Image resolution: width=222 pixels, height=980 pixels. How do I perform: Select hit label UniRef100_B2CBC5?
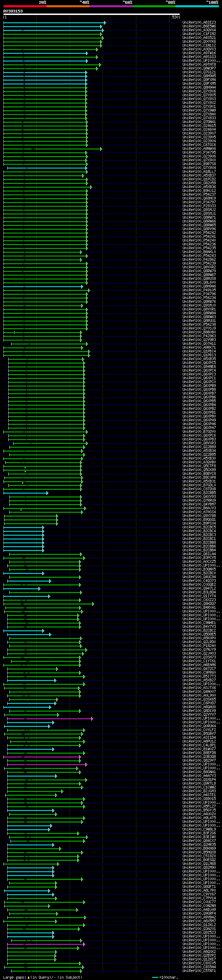199,527
